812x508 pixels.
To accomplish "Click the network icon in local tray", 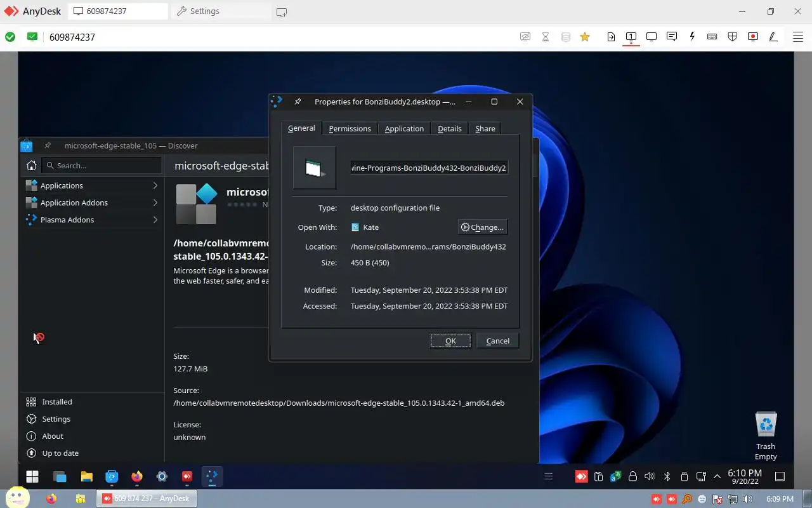I will click(x=733, y=499).
